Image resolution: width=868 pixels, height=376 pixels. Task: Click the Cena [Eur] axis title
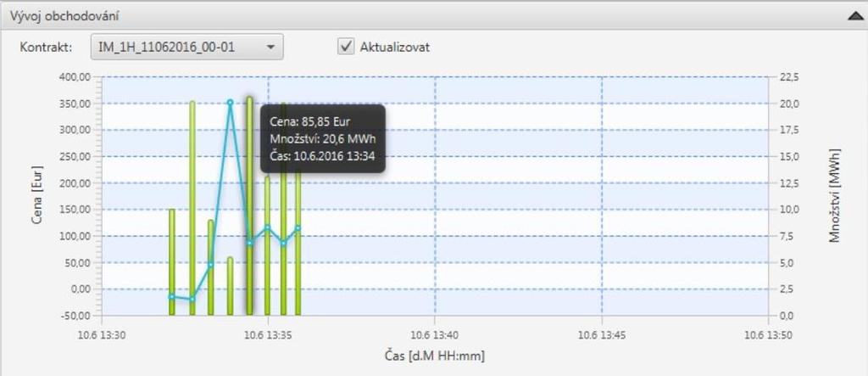coord(37,195)
